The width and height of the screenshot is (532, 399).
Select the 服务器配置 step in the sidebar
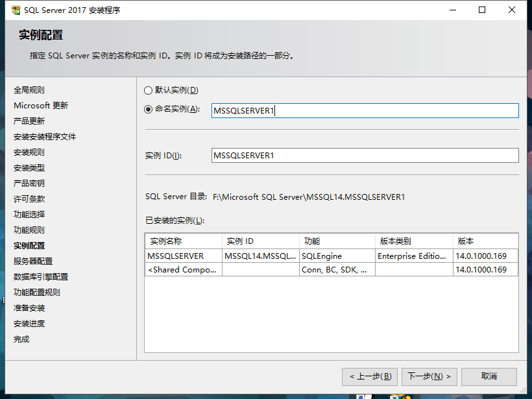click(x=33, y=261)
